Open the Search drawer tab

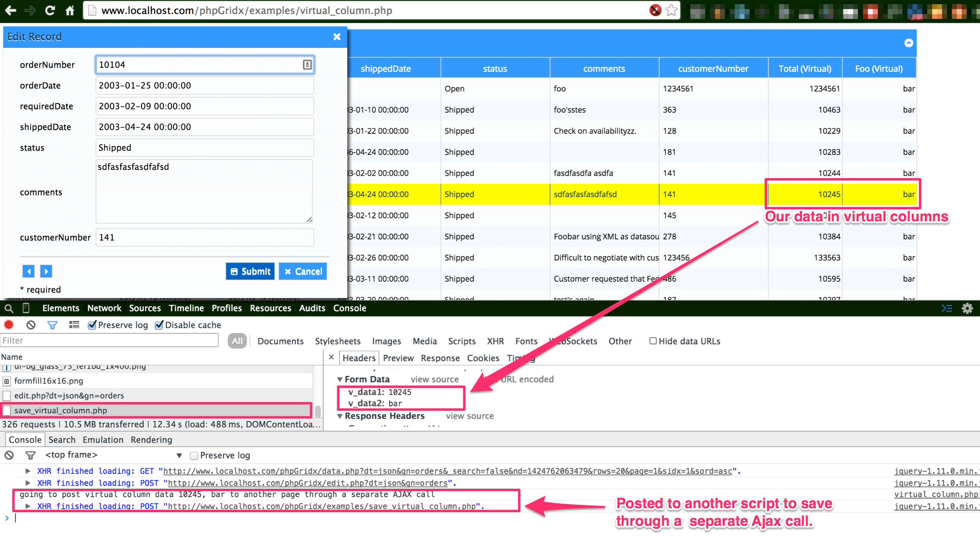pos(62,440)
